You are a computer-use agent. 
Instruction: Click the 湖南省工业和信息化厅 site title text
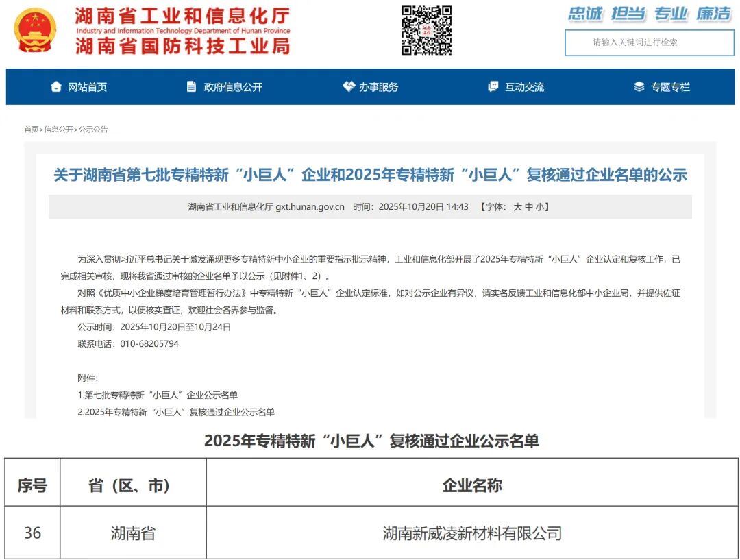pos(182,16)
